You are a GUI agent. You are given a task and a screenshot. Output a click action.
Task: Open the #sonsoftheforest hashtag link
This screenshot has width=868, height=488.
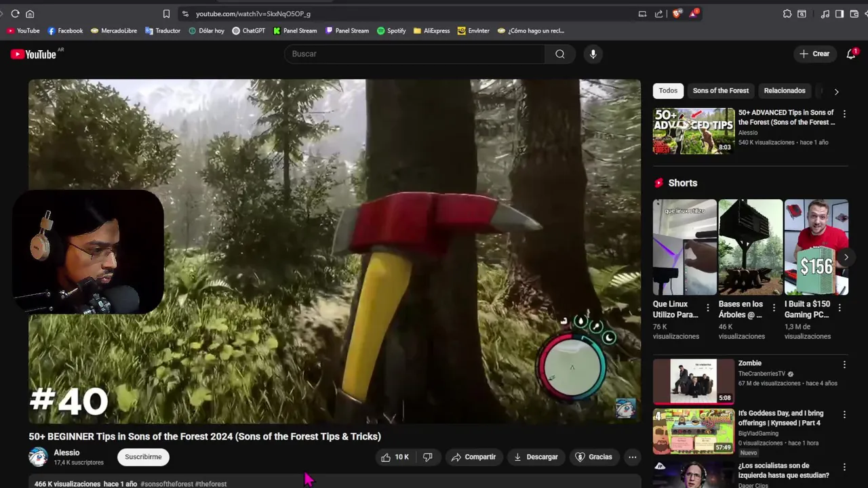166,484
